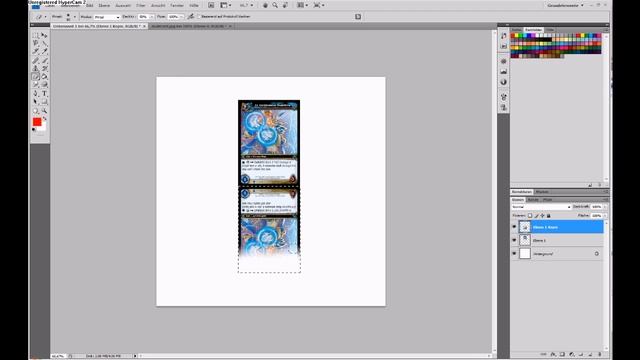Click the Hand icon in the application bar

265,5
